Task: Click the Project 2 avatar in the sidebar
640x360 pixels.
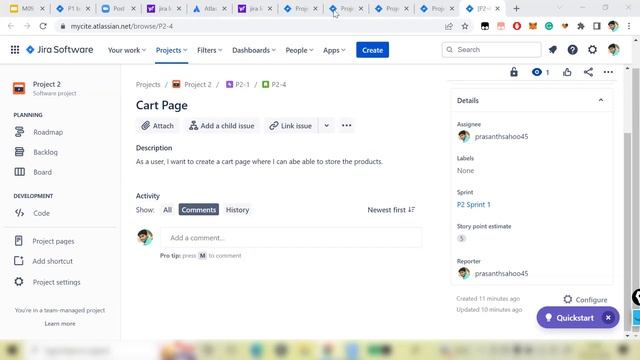Action: (19, 88)
